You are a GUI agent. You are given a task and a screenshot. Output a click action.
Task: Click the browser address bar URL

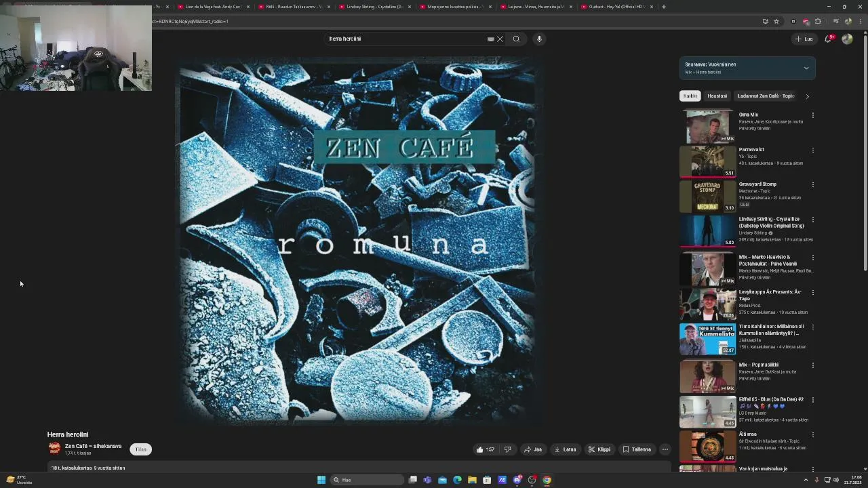[x=192, y=21]
